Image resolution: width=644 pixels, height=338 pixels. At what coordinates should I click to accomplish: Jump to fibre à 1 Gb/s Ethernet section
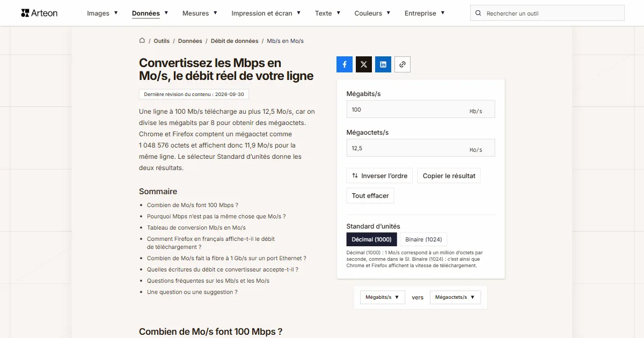pyautogui.click(x=226, y=258)
